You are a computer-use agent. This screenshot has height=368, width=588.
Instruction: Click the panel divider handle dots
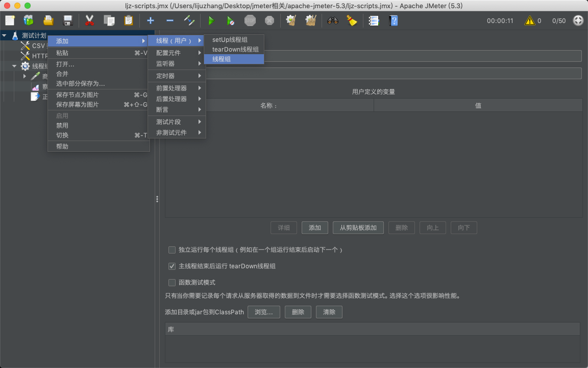pyautogui.click(x=157, y=199)
